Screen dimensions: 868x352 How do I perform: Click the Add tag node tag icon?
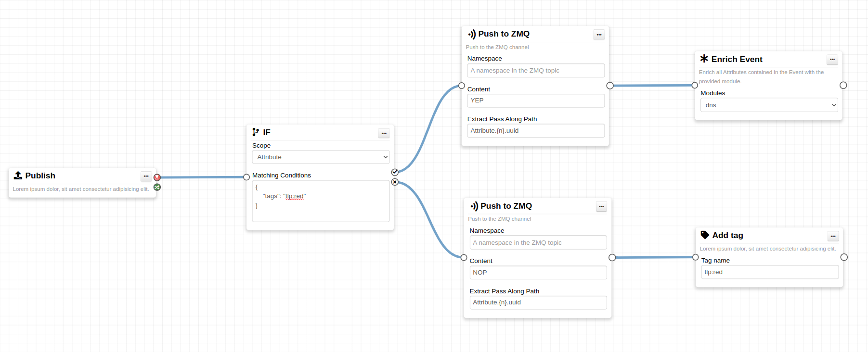point(705,235)
